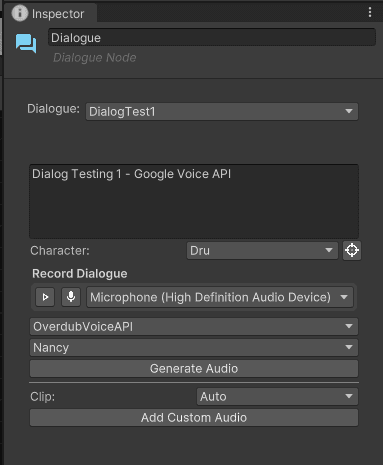This screenshot has width=383, height=465.
Task: Click the Dialogue Node subtitle text
Action: click(x=95, y=58)
